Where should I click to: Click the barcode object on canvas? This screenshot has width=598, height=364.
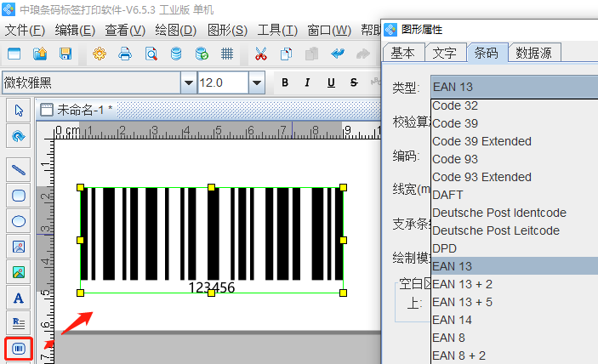coord(212,240)
